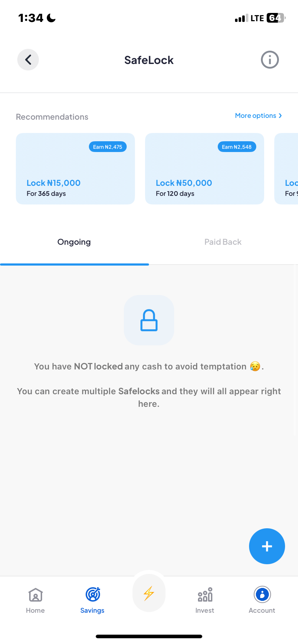The height and width of the screenshot is (644, 298).
Task: Open the Invest section icon
Action: point(204,599)
